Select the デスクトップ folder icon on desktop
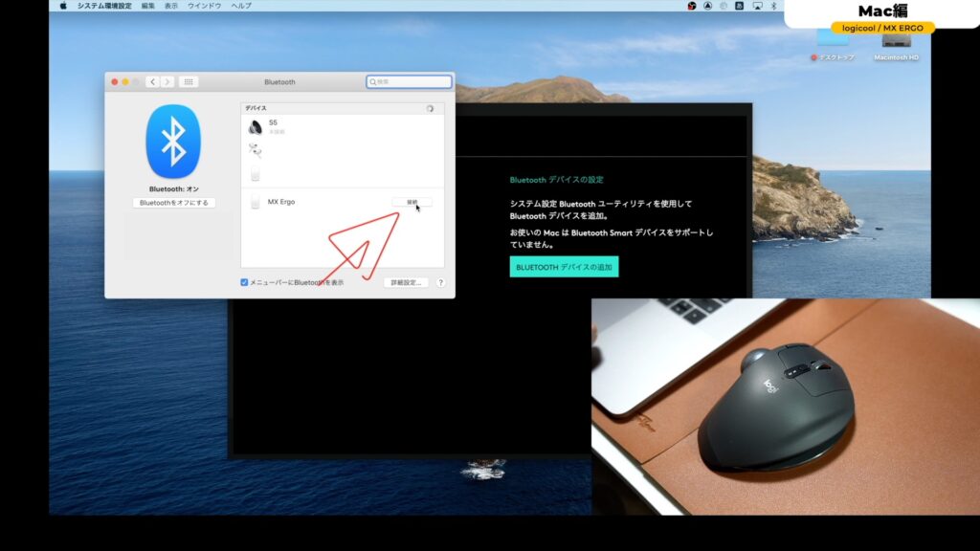Viewport: 980px width, 551px height. pyautogui.click(x=833, y=40)
